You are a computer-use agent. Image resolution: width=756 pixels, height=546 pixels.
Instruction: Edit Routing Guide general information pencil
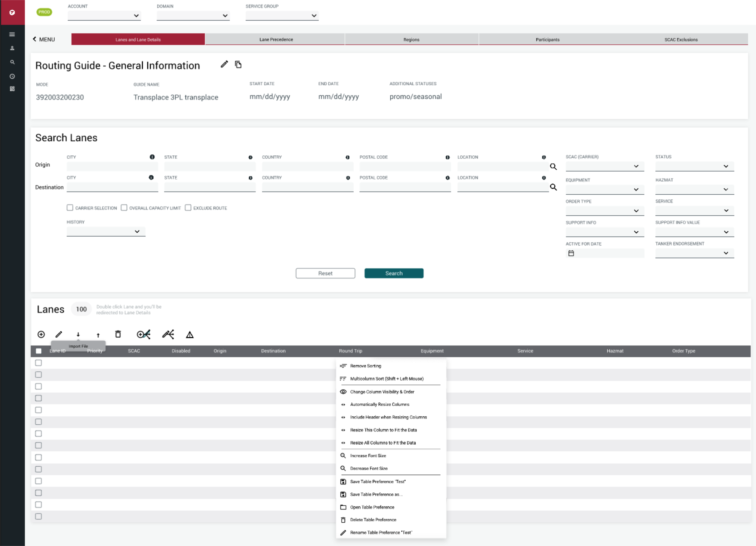click(x=224, y=64)
